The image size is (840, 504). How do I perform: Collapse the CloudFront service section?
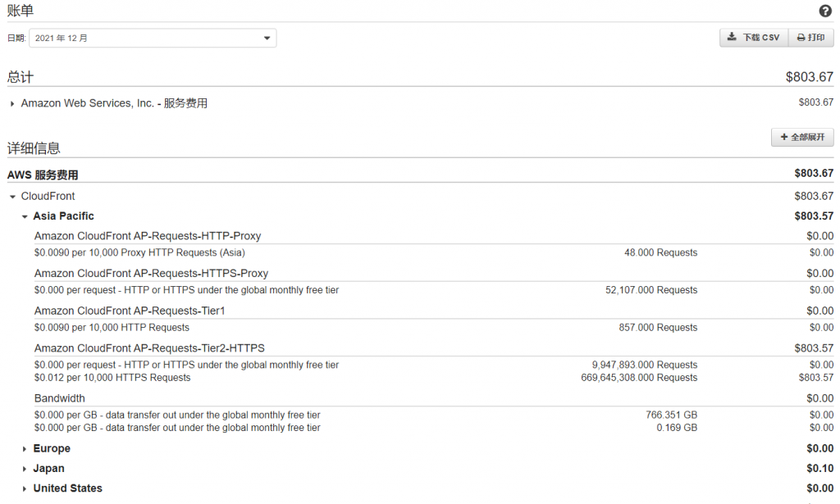click(x=12, y=197)
